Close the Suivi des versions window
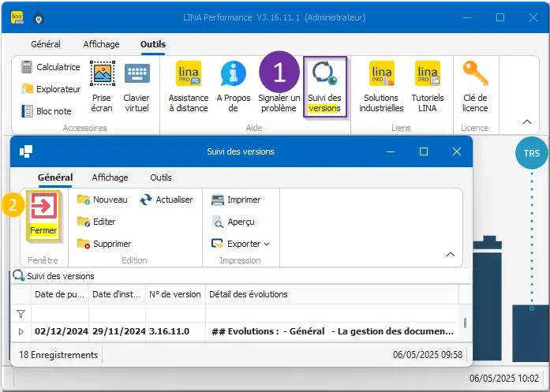This screenshot has height=392, width=550. (x=457, y=151)
